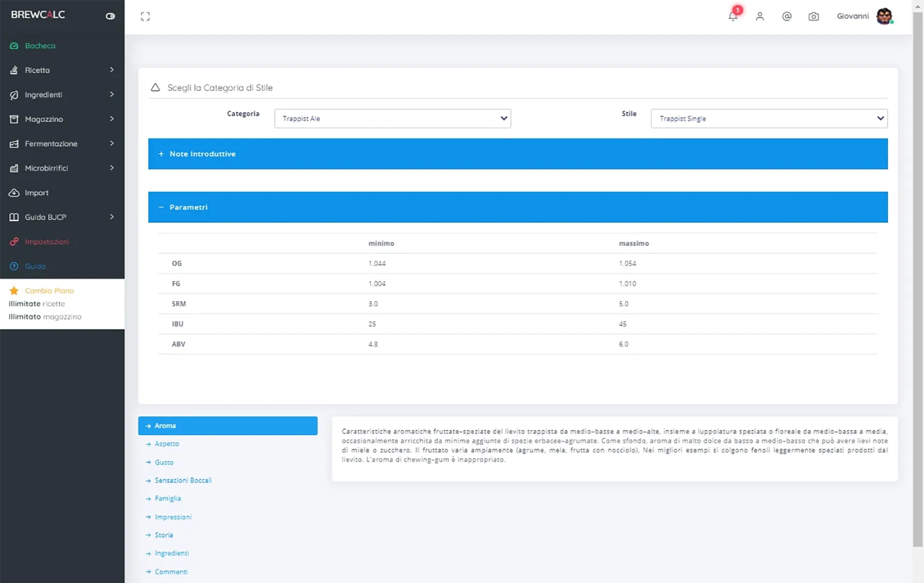Click the user profile icon in header

pyautogui.click(x=760, y=16)
